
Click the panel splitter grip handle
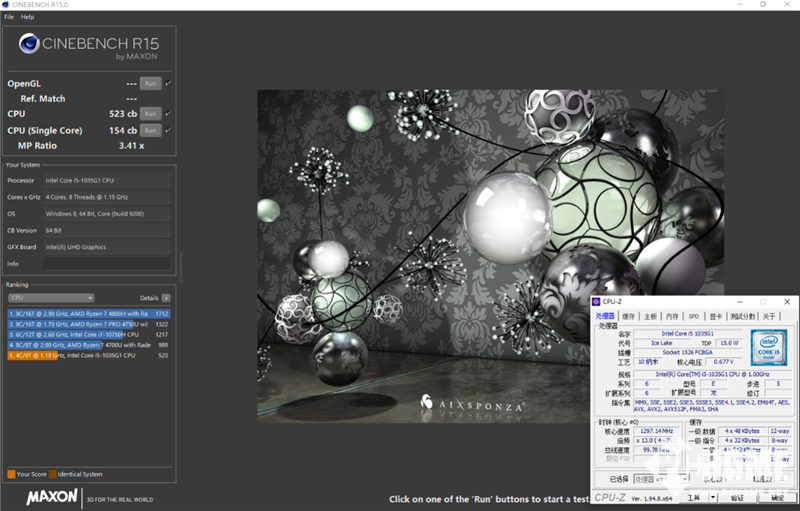point(180,267)
